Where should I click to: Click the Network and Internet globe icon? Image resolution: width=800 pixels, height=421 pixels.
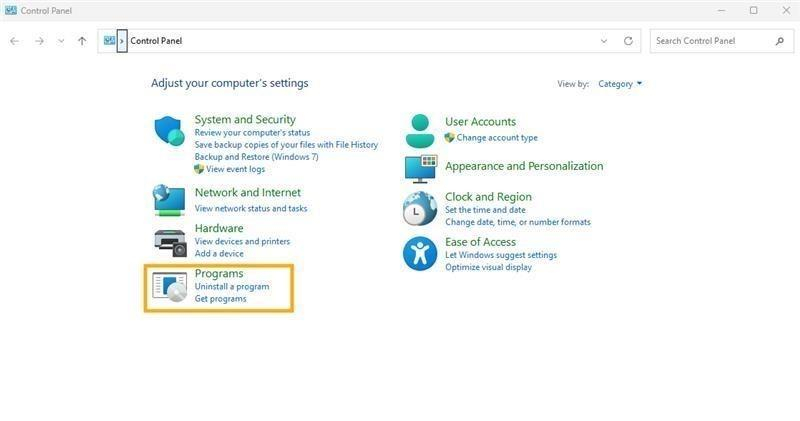coord(169,200)
